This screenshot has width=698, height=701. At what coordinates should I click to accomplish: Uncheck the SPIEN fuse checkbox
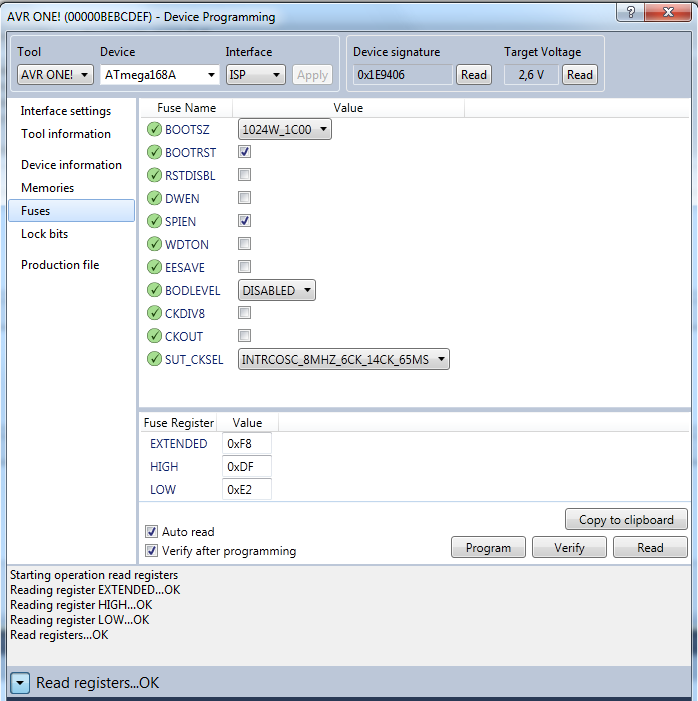click(245, 220)
